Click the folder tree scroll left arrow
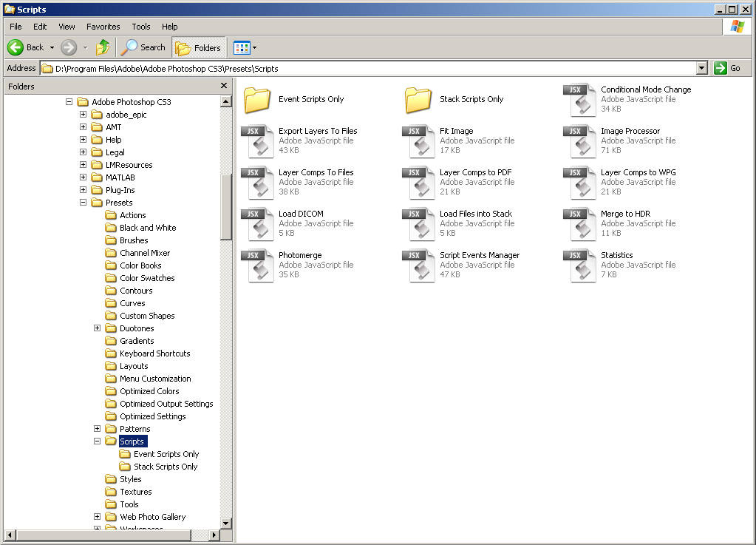756x545 pixels. tap(10, 535)
